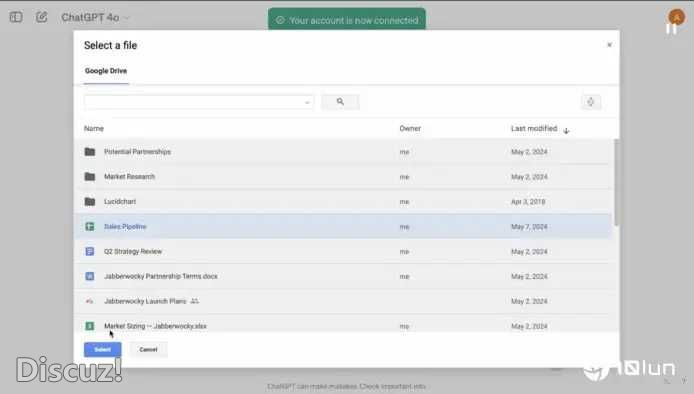Select the Q2 Strategy Review file name
Image resolution: width=694 pixels, height=394 pixels.
click(133, 251)
